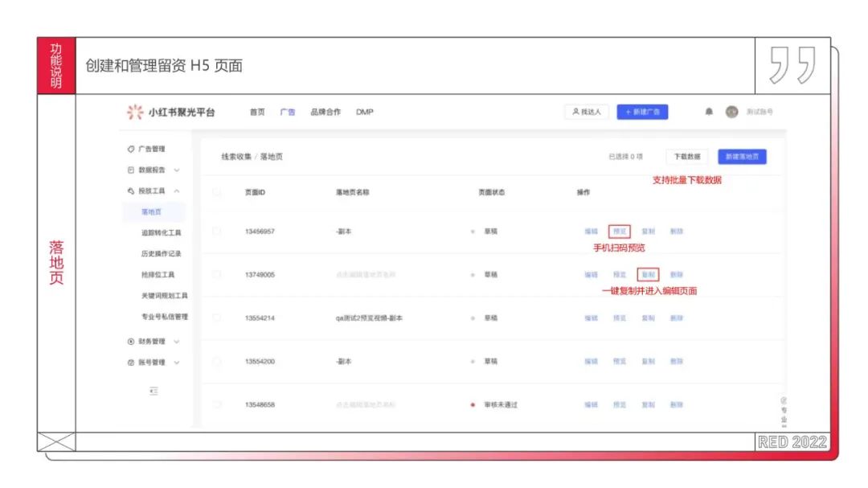The width and height of the screenshot is (868, 488).
Task: Click 删除 for page 13554200
Action: click(677, 361)
